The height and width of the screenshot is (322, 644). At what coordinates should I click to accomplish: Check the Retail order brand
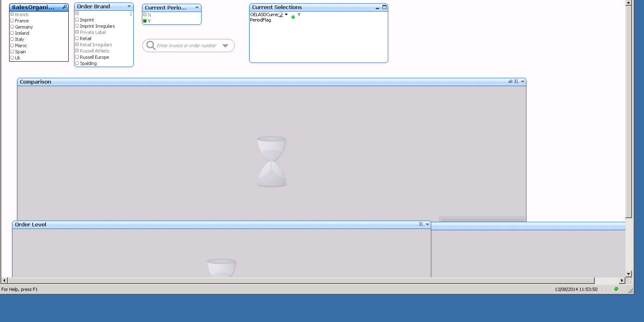pos(77,38)
